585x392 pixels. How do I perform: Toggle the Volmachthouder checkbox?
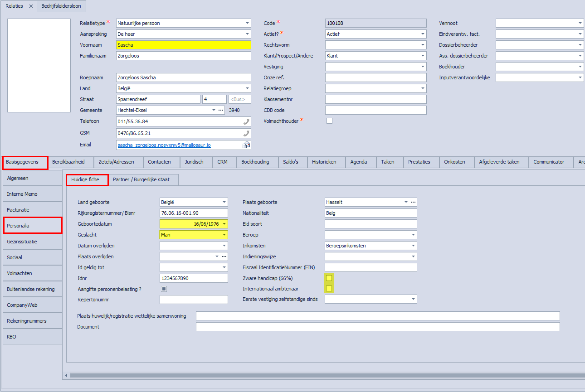pos(329,121)
